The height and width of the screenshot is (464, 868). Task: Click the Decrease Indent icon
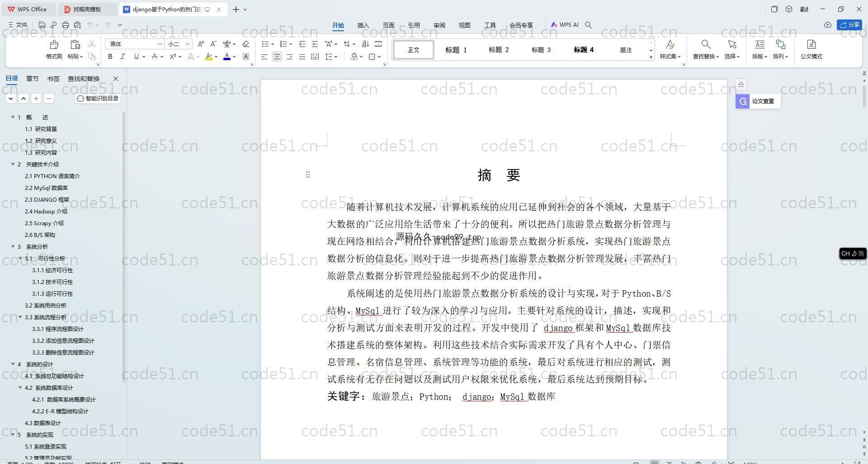pyautogui.click(x=302, y=44)
